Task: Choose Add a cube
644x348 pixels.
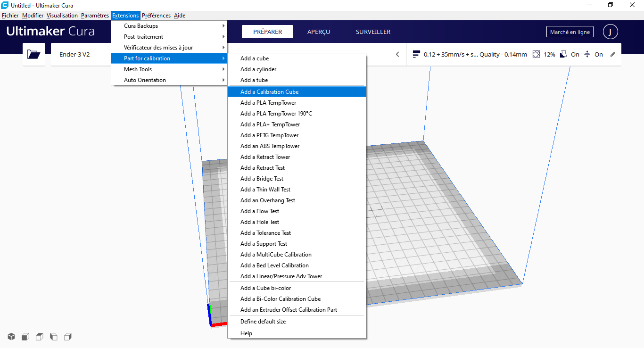Action: 297,58
